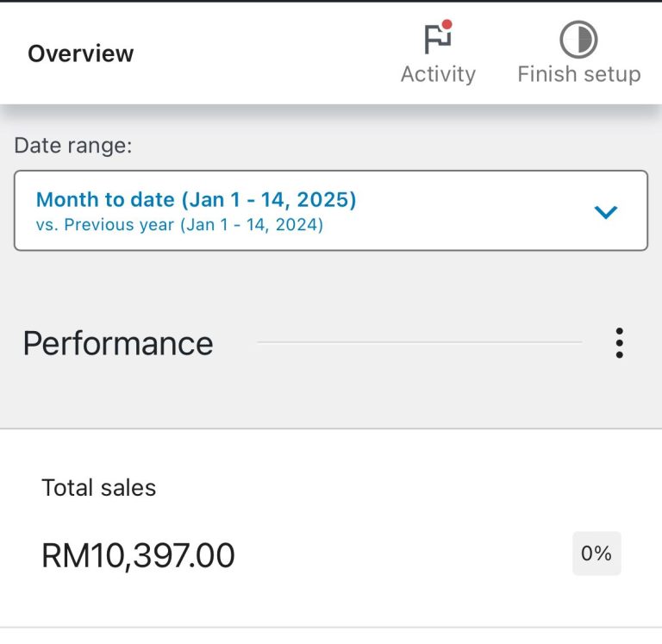Select the "Month to date (Jan 1 - 14, 2025)" text
This screenshot has width=662, height=644.
[196, 200]
